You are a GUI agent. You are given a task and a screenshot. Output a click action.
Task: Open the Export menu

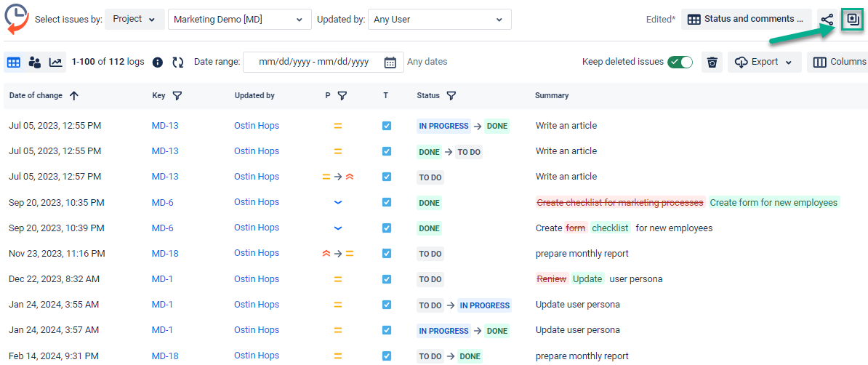(x=764, y=62)
